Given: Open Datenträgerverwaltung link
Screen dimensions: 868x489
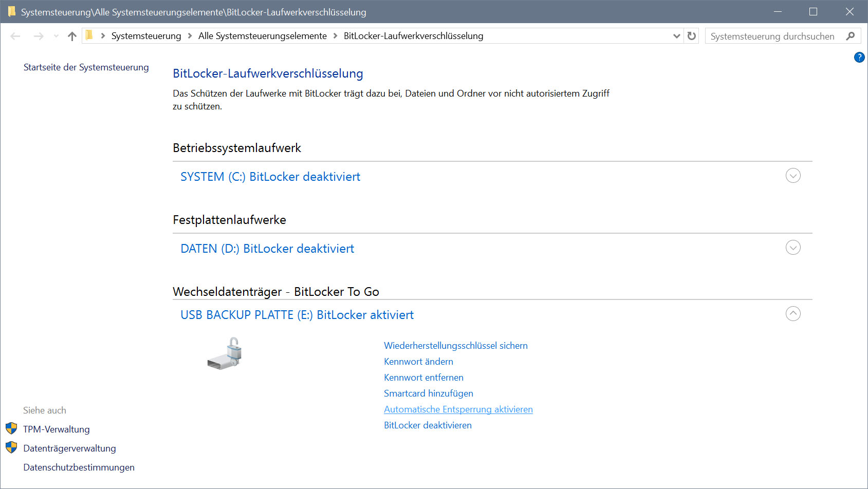Looking at the screenshot, I should (x=69, y=448).
